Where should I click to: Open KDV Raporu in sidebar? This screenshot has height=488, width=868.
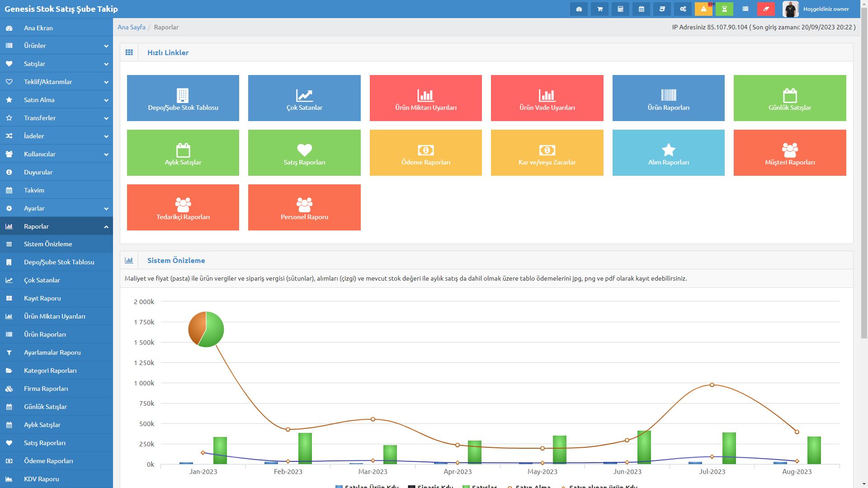(x=42, y=479)
